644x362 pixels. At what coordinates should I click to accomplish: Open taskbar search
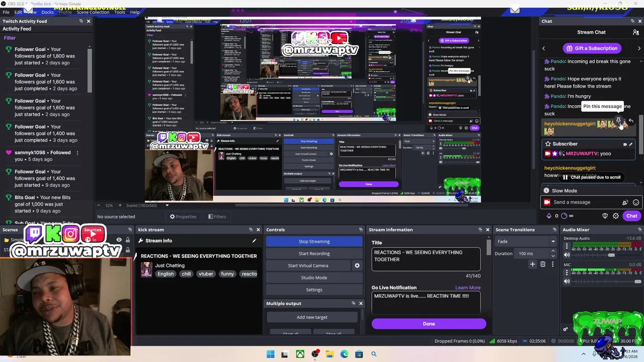click(374, 354)
